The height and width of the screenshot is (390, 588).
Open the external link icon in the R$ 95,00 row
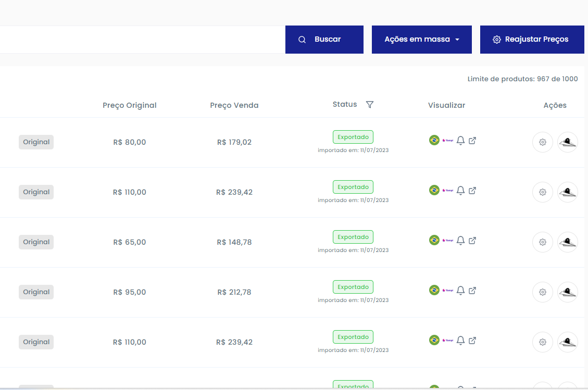click(x=472, y=290)
